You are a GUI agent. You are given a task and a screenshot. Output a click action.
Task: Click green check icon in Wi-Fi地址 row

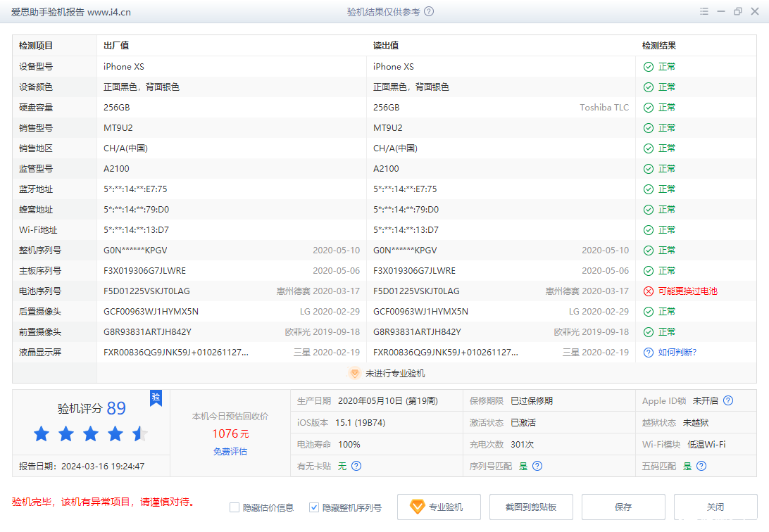coord(649,230)
